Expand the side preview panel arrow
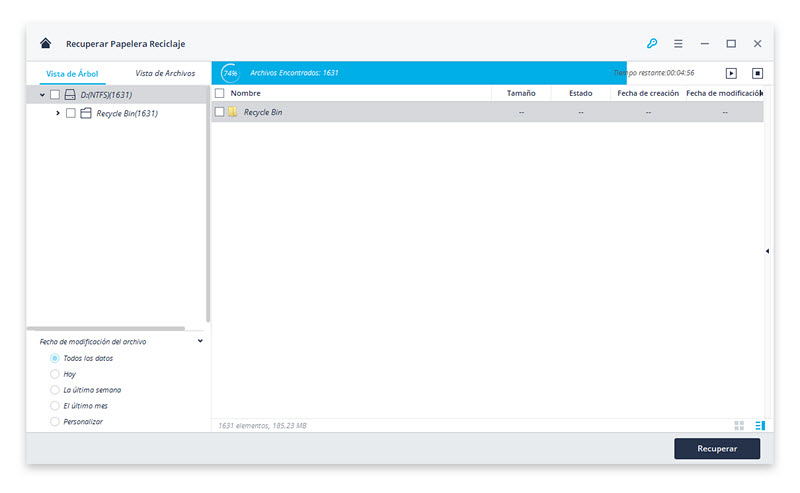 point(767,251)
